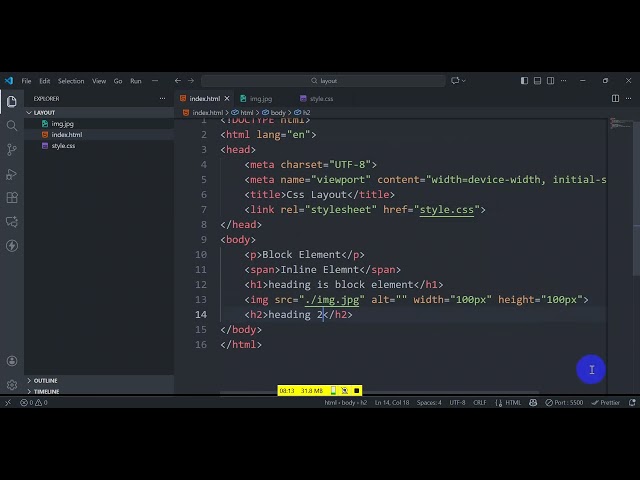The image size is (640, 480).
Task: Change indentation Spaces: 4
Action: [x=429, y=402]
